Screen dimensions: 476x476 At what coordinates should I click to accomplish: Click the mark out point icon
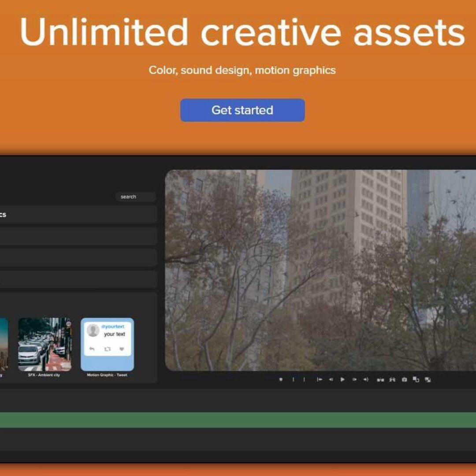point(304,379)
